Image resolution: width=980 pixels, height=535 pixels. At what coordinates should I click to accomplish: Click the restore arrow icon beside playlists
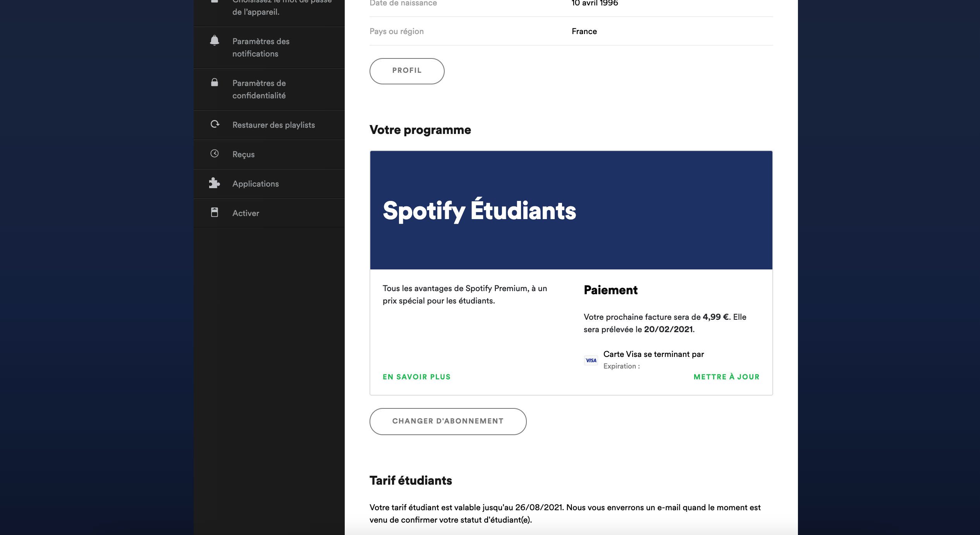point(215,124)
